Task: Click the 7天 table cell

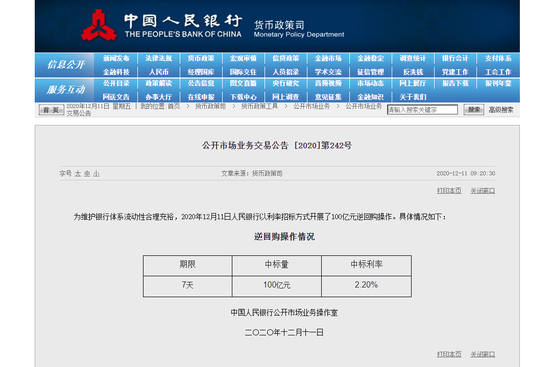Action: [x=188, y=285]
